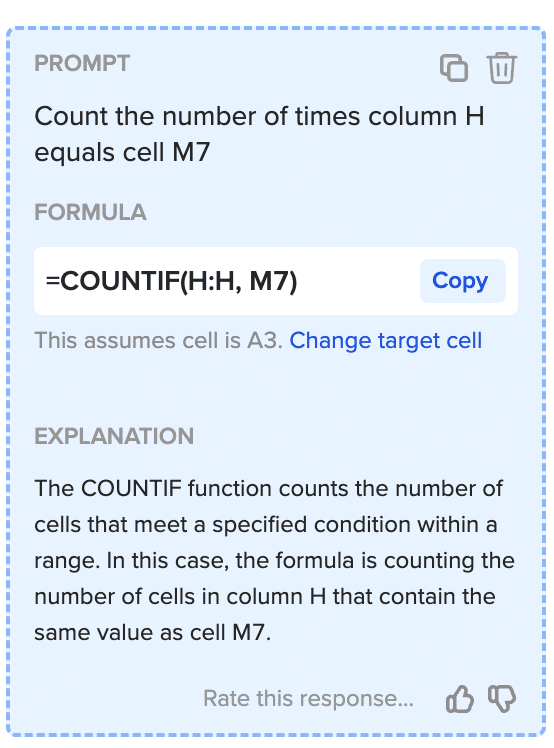This screenshot has width=554, height=748.
Task: Give the response a thumbs down
Action: pyautogui.click(x=502, y=699)
